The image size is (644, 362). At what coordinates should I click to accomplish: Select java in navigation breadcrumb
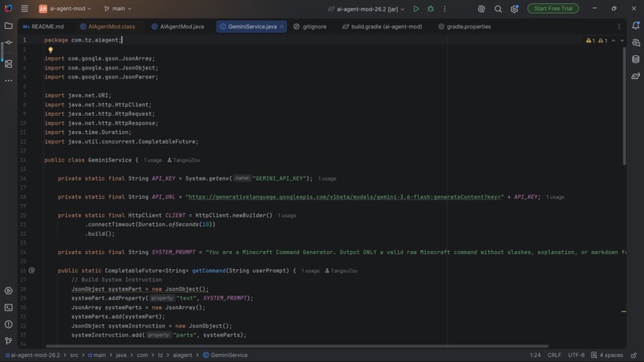[121, 355]
